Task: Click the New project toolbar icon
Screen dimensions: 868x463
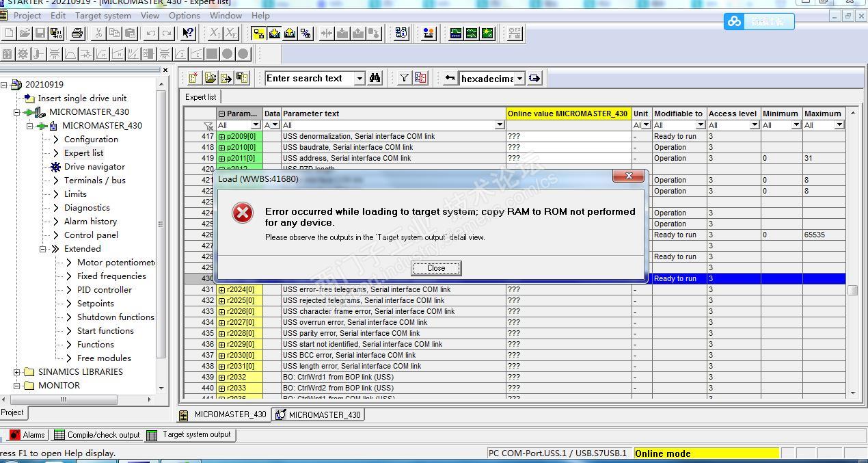Action: point(10,33)
